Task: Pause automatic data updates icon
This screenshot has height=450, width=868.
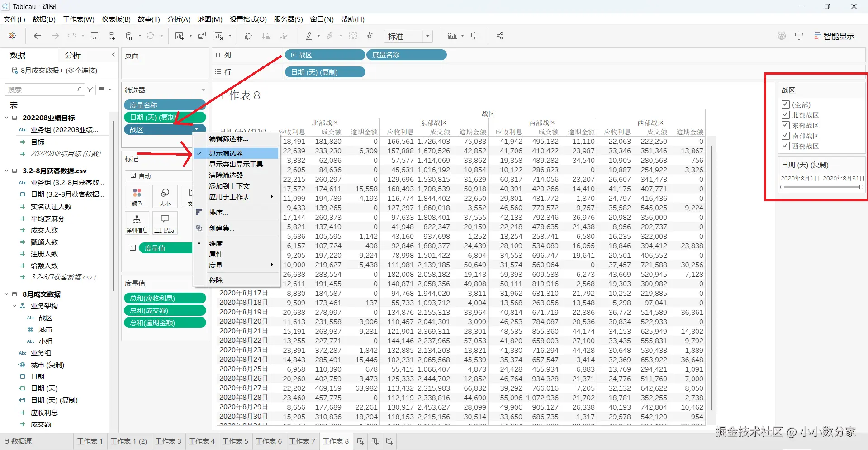Action: click(129, 36)
